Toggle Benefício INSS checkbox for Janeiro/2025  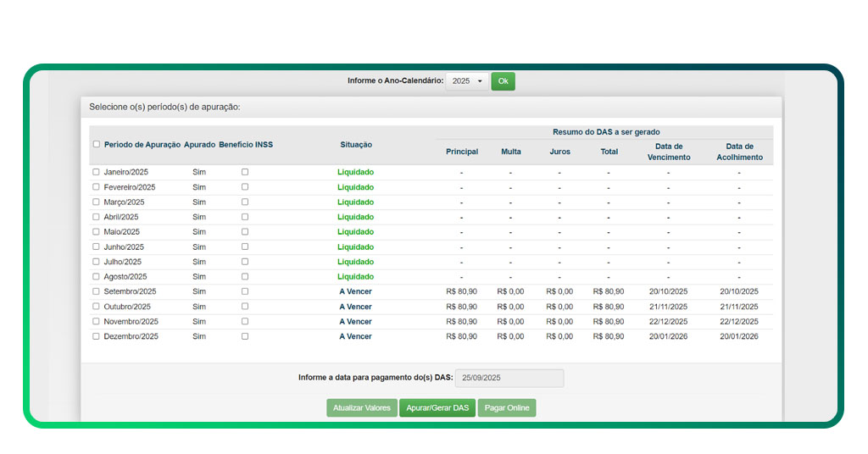[245, 172]
